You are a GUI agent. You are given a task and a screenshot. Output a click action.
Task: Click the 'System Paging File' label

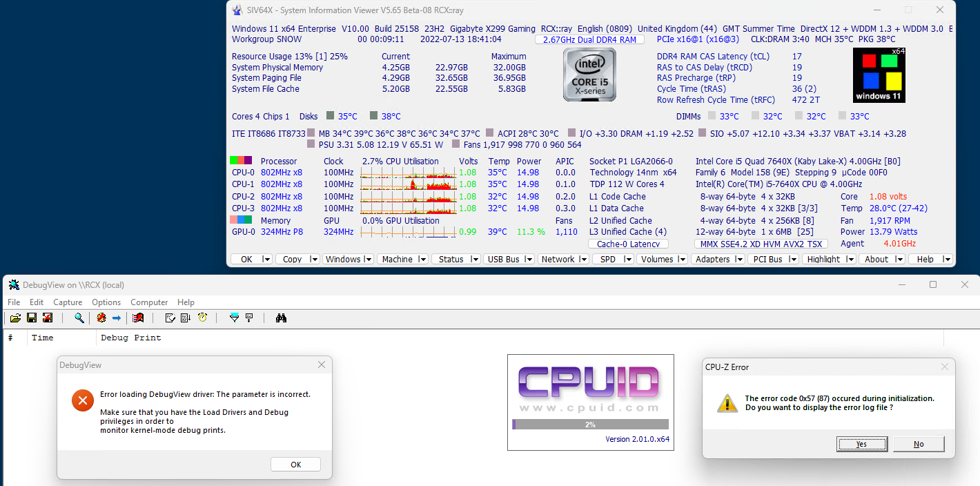tap(266, 78)
